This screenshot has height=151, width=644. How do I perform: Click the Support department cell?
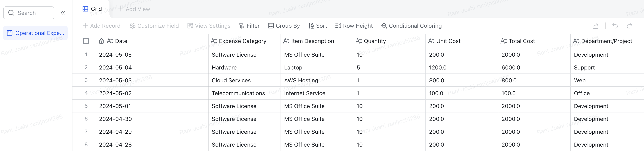pyautogui.click(x=607, y=68)
